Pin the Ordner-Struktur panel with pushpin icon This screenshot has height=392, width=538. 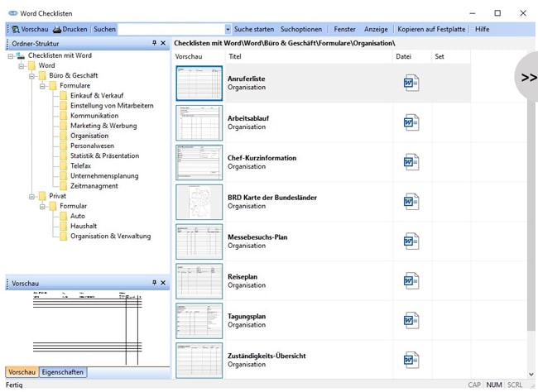click(x=154, y=43)
